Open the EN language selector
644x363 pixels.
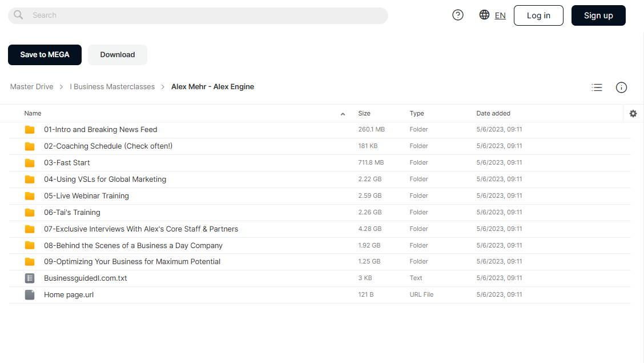click(500, 15)
